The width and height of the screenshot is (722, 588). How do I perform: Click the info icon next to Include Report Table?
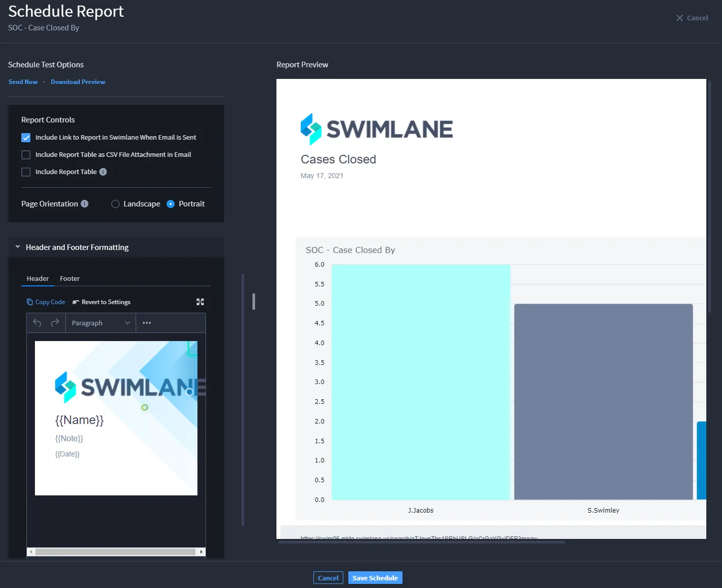103,172
